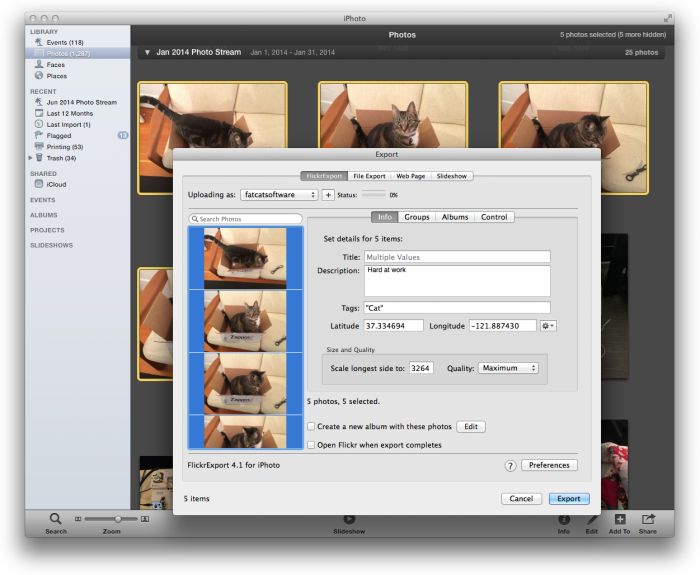
Task: Click the Flagged count badge
Action: click(123, 135)
